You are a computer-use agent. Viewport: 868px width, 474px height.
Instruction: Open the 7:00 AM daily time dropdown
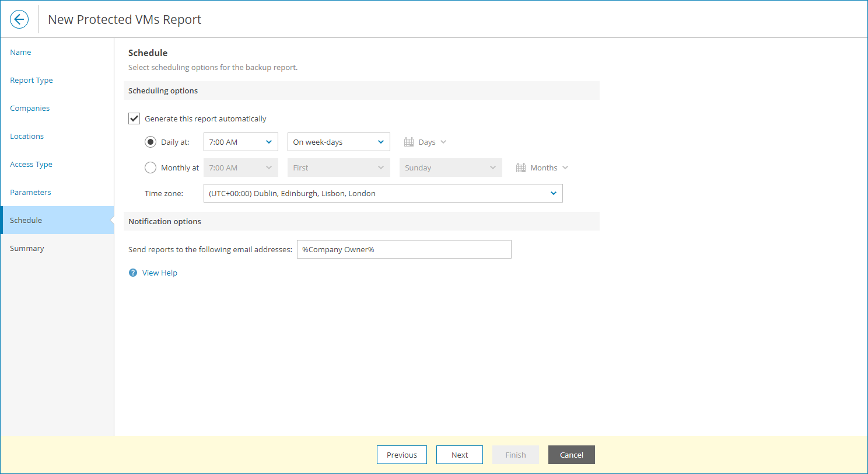point(240,141)
